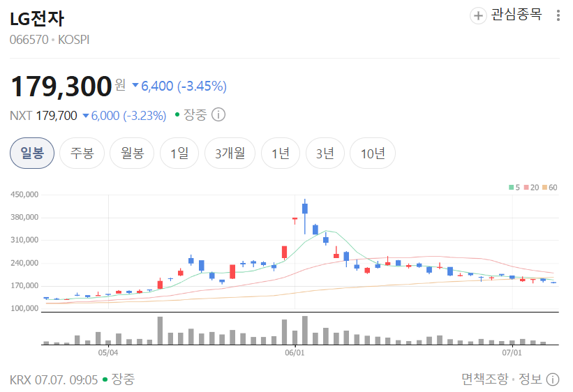Show the 1년 chart range
The width and height of the screenshot is (573, 392).
(281, 153)
